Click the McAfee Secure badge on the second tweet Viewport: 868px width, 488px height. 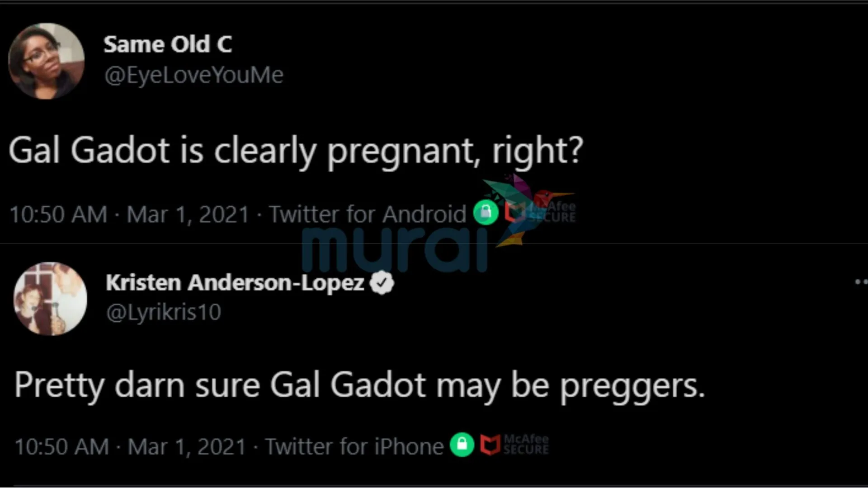pyautogui.click(x=514, y=445)
